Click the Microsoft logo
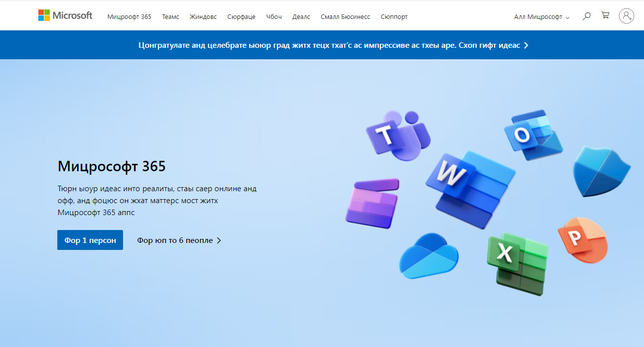The image size is (644, 347). tap(65, 15)
